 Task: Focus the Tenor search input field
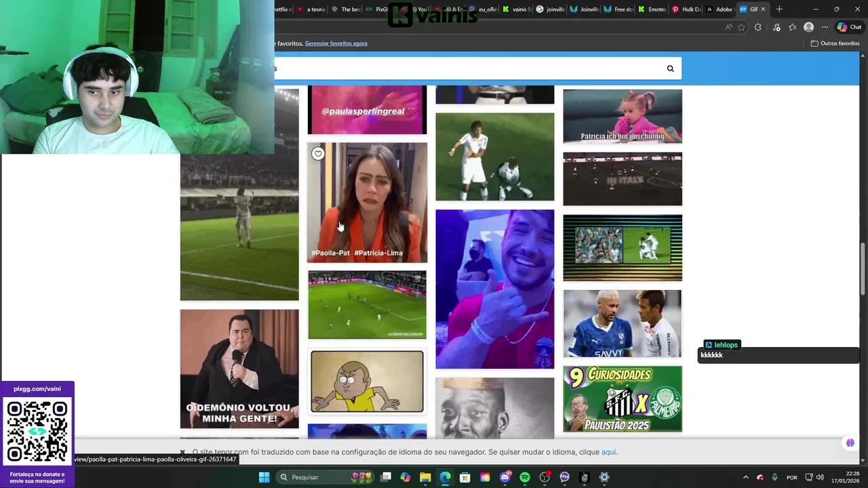coord(468,68)
